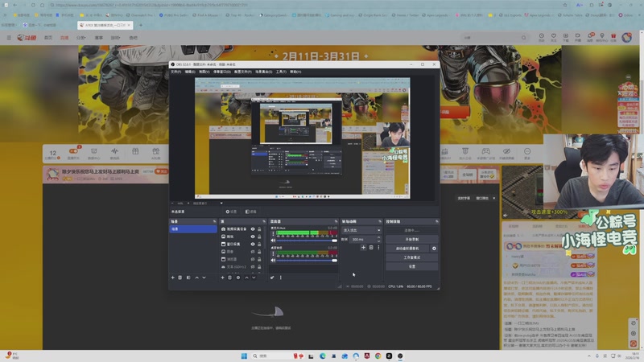
Task: Move selected scene up
Action: coord(196,278)
